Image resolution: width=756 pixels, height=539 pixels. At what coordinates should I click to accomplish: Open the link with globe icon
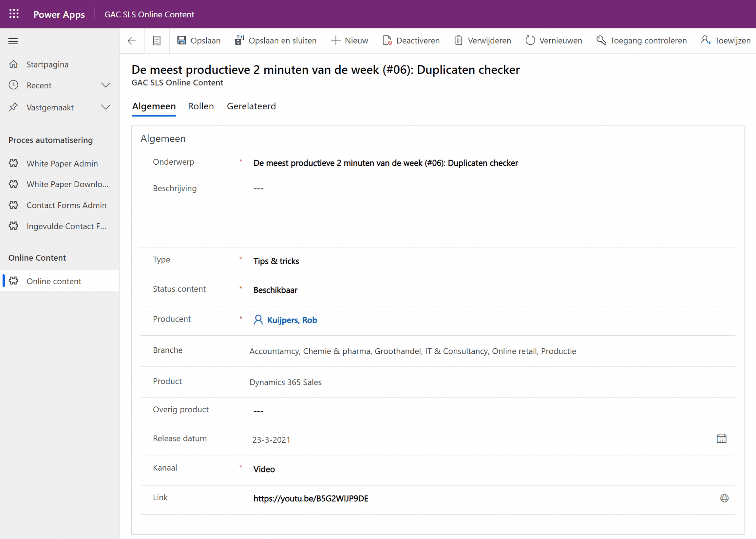(724, 498)
